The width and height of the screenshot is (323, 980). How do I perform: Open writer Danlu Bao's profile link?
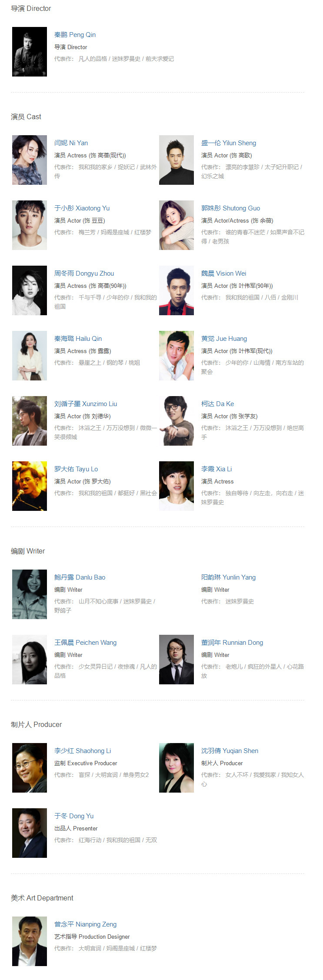(x=80, y=577)
